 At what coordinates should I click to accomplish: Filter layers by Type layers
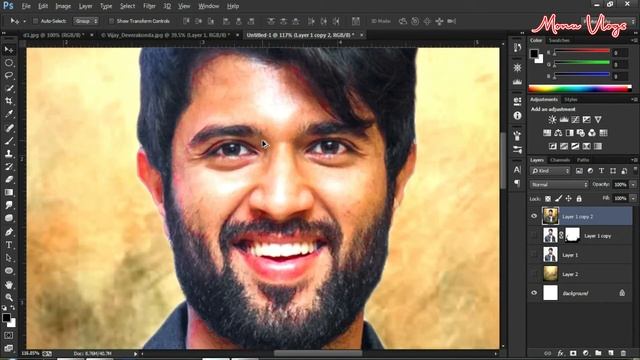click(x=602, y=171)
